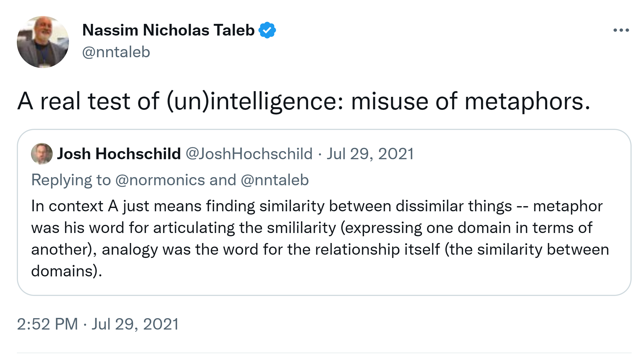This screenshot has width=643, height=364.
Task: Click the 2:52 PM timestamp
Action: [48, 324]
